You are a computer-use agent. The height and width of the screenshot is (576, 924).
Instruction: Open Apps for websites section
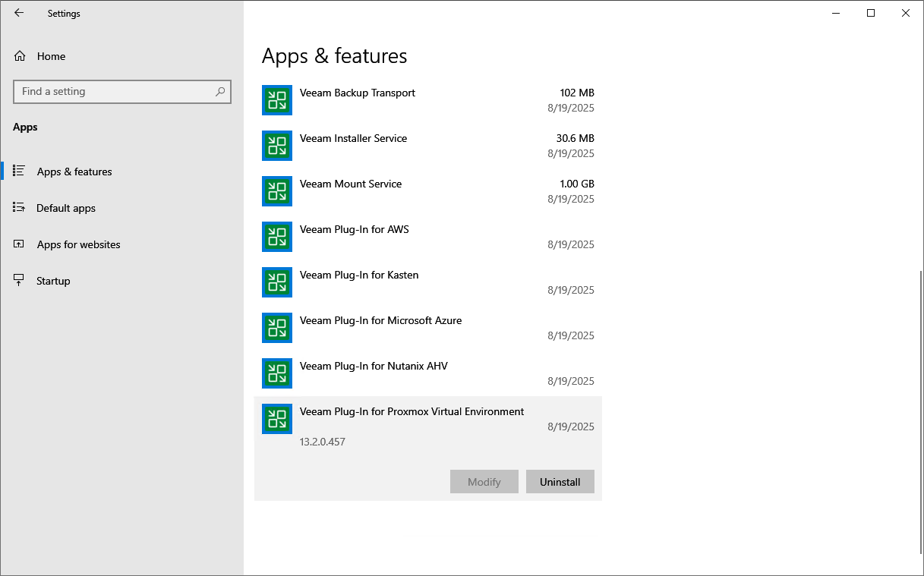pyautogui.click(x=78, y=244)
